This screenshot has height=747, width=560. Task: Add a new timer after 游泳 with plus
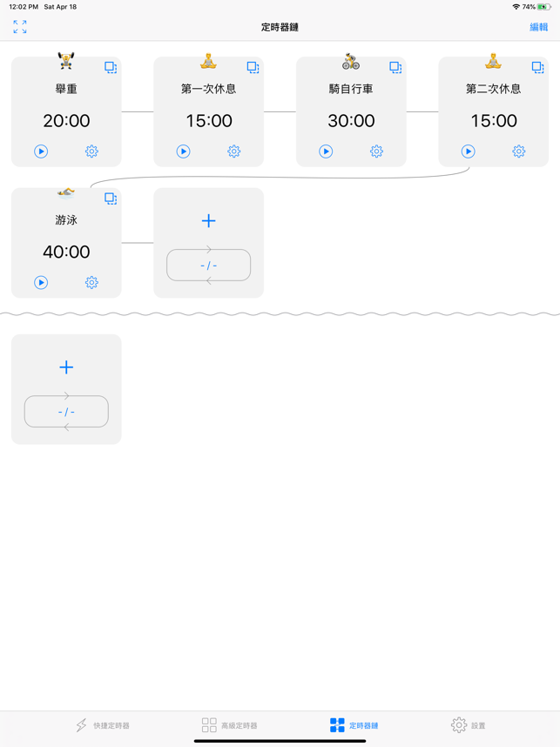(x=208, y=220)
